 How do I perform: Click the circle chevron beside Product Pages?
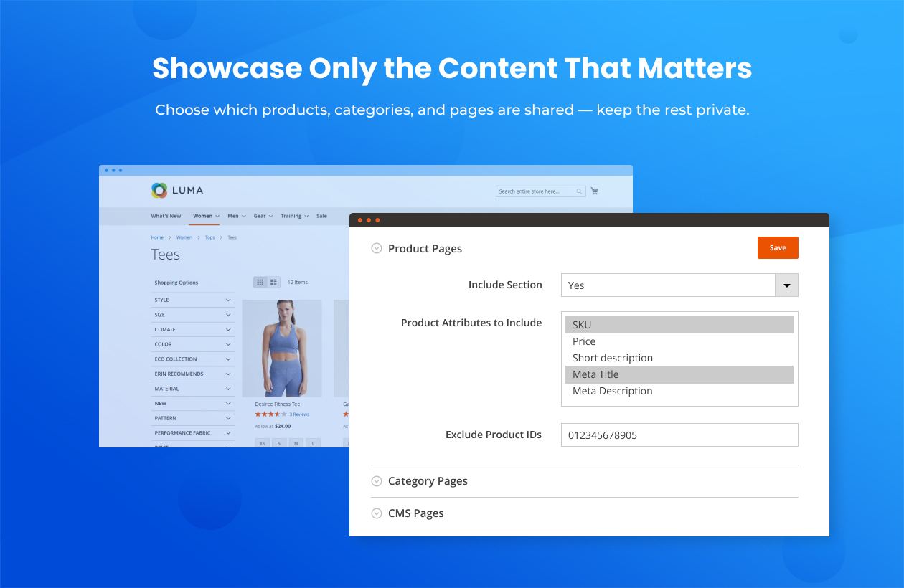(377, 248)
